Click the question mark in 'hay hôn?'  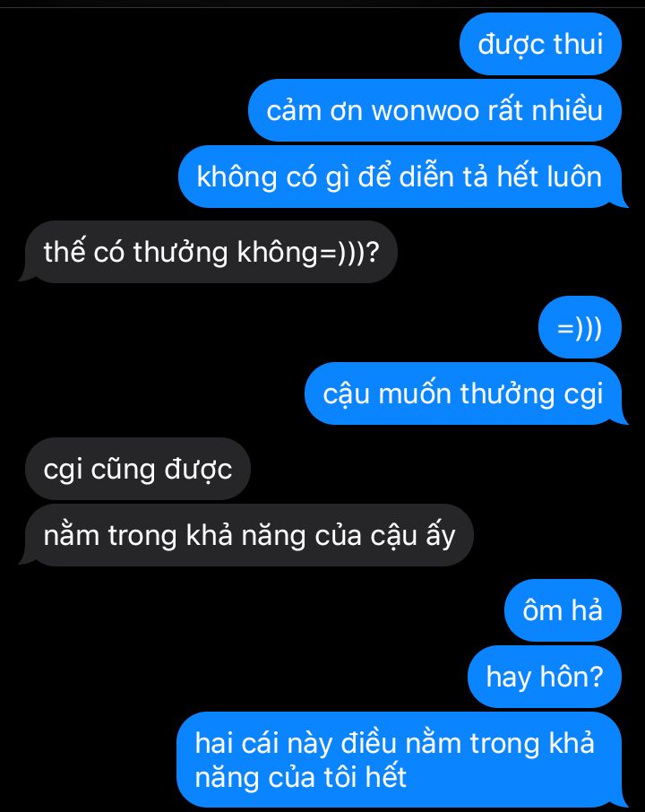pyautogui.click(x=597, y=677)
